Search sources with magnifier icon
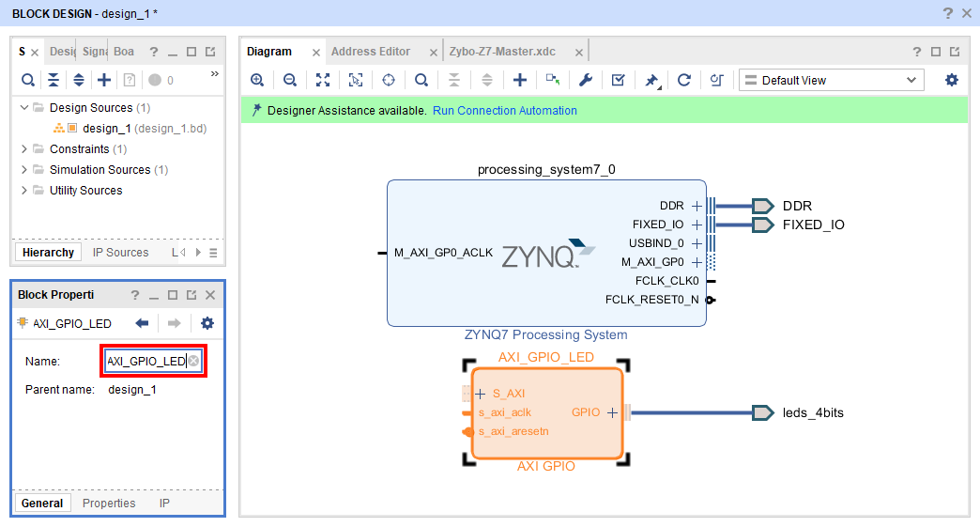Image resolution: width=980 pixels, height=527 pixels. tap(27, 80)
